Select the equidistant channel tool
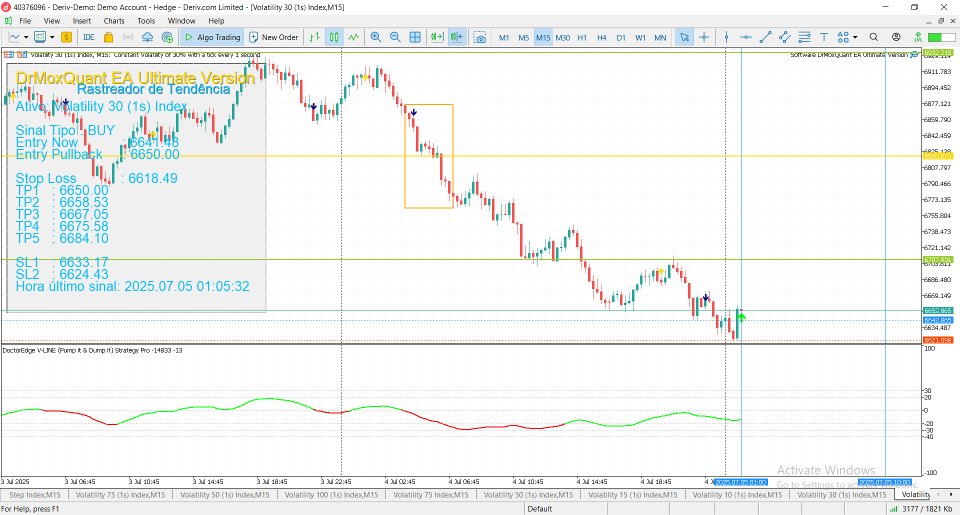This screenshot has height=515, width=960. click(785, 37)
